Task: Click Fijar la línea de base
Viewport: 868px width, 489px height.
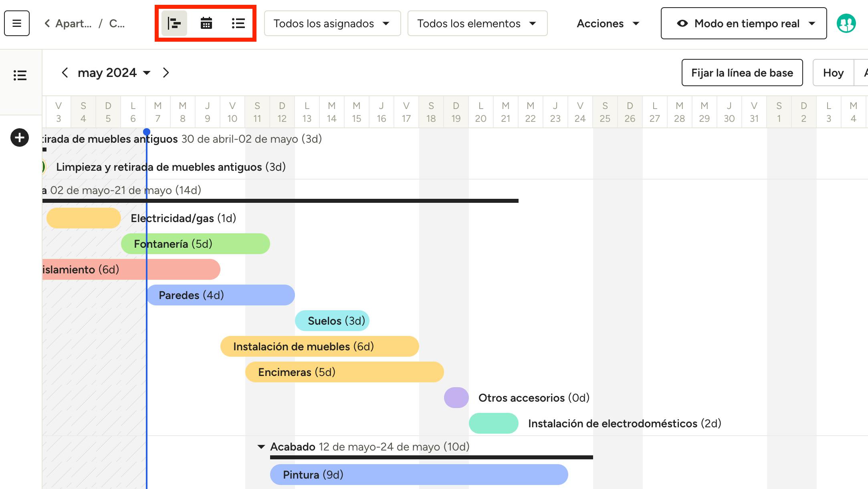Action: (742, 73)
